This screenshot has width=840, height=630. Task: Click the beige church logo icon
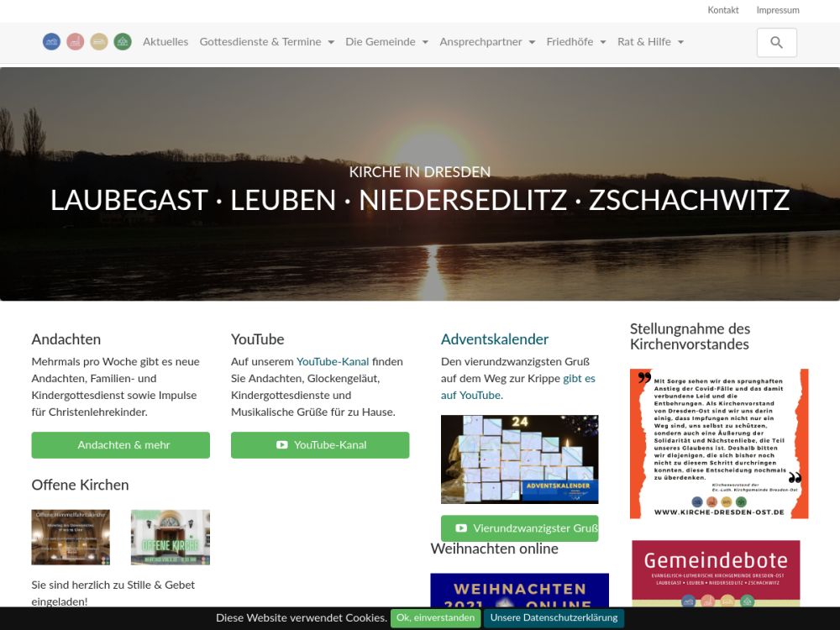(x=99, y=42)
